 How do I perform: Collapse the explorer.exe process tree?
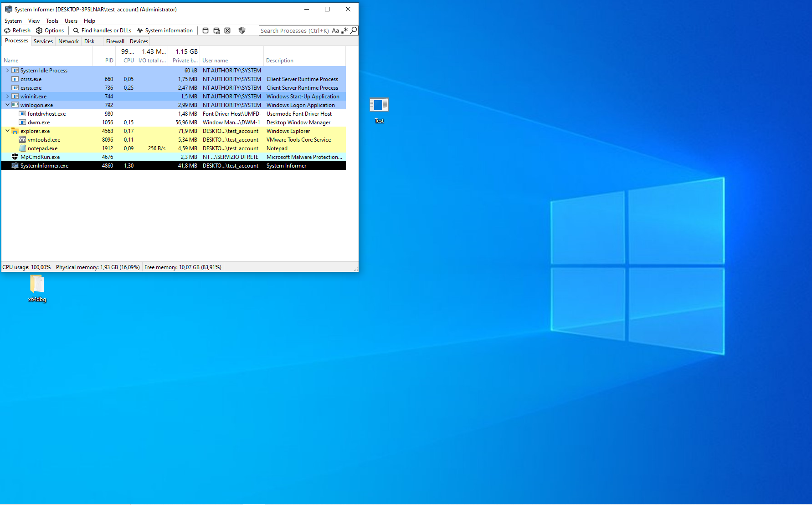[7, 131]
